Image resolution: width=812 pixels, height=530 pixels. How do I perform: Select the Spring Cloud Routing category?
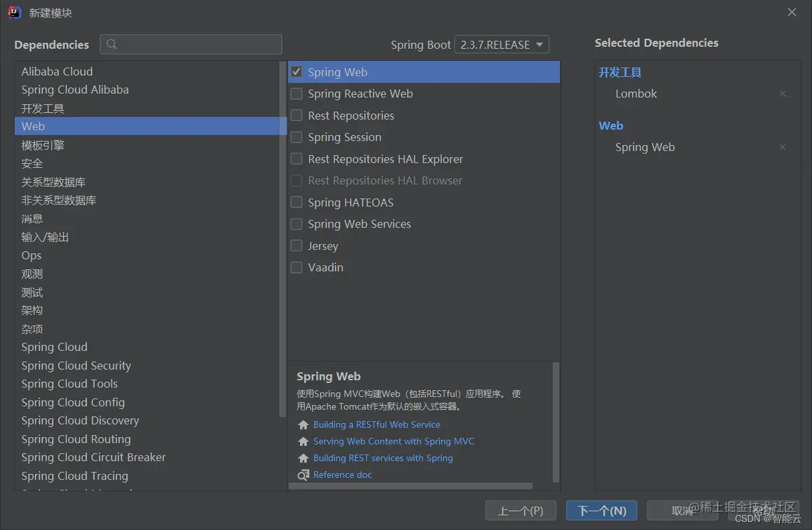pyautogui.click(x=147, y=439)
